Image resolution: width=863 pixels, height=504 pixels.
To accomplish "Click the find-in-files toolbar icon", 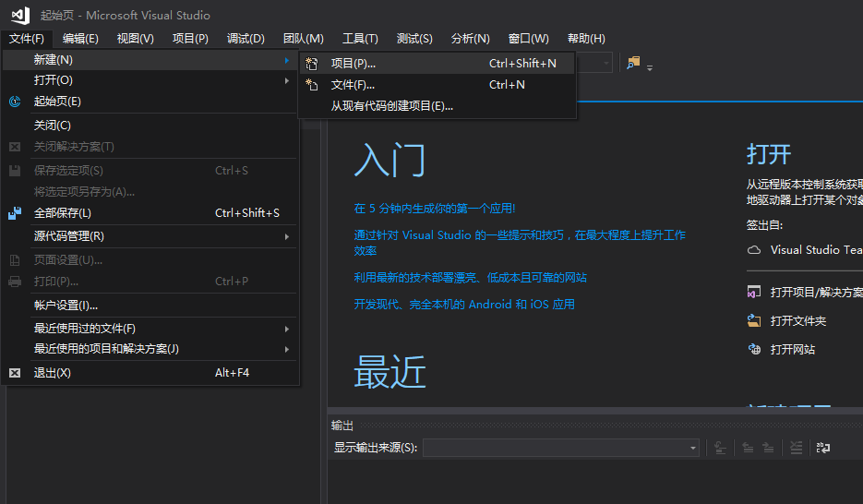I will click(x=633, y=63).
